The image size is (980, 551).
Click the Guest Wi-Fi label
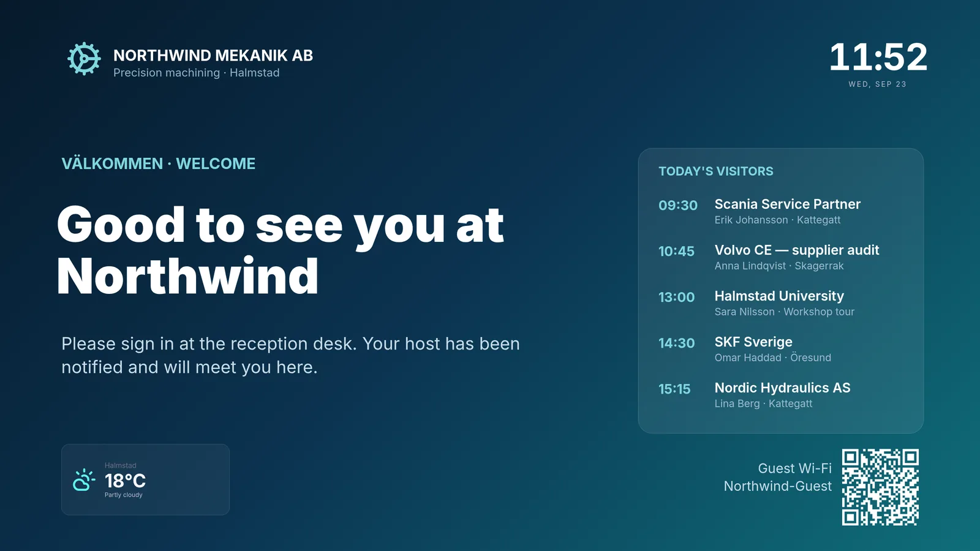795,468
